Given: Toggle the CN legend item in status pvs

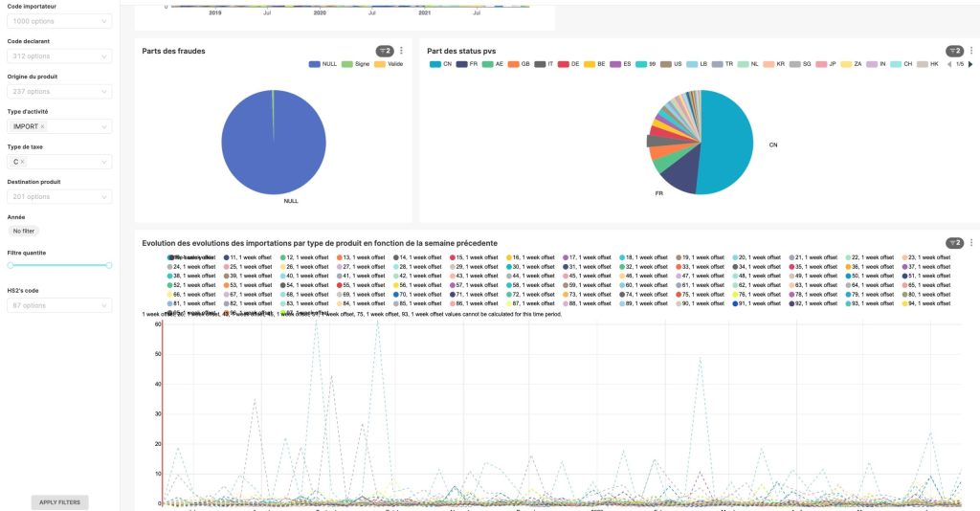Looking at the screenshot, I should click(440, 64).
